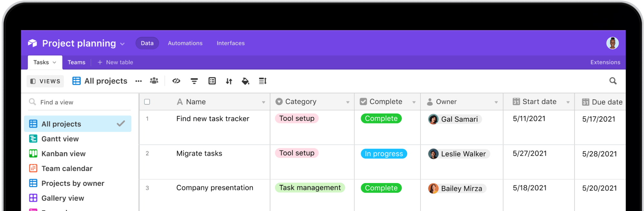Expand the Project planning title chevron
The height and width of the screenshot is (211, 644).
[x=122, y=44]
